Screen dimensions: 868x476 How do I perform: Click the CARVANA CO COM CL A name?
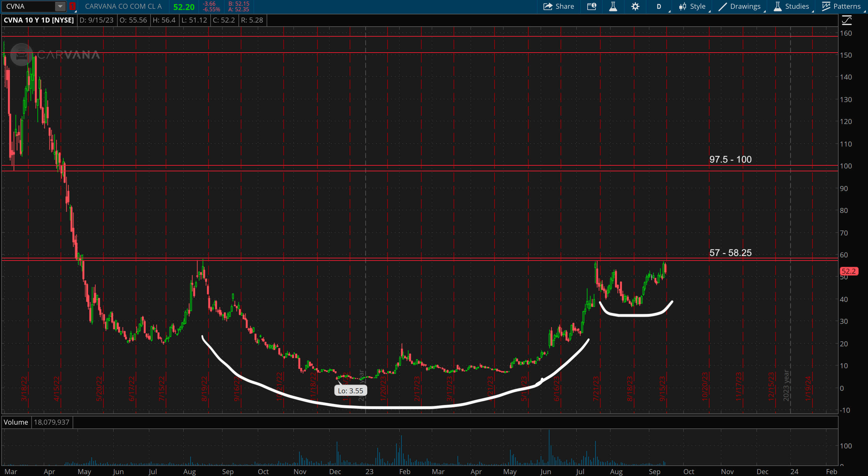[123, 6]
